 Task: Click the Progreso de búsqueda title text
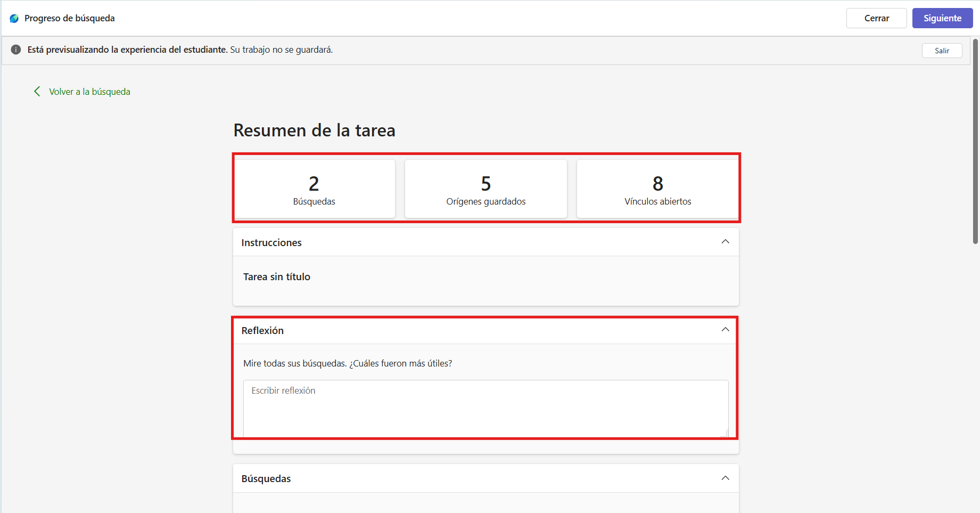pyautogui.click(x=70, y=18)
